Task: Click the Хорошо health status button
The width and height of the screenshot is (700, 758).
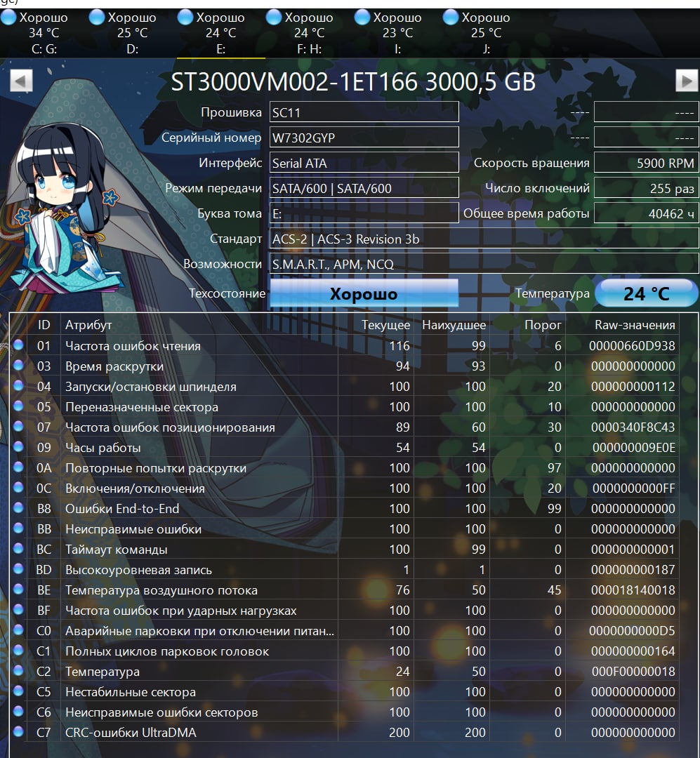Action: [x=364, y=293]
